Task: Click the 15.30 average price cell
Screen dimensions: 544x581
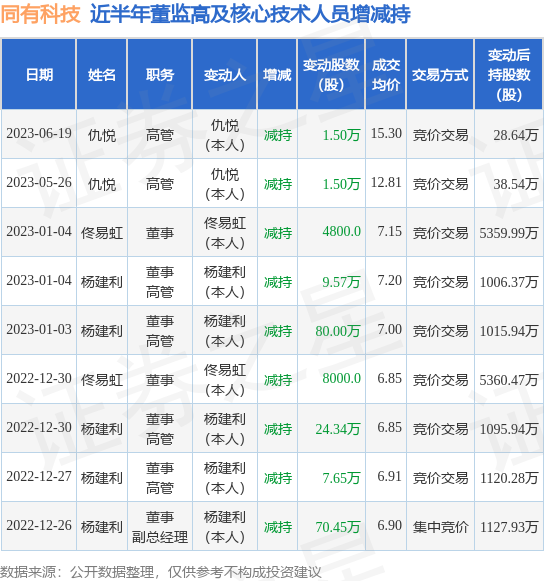Action: point(386,134)
